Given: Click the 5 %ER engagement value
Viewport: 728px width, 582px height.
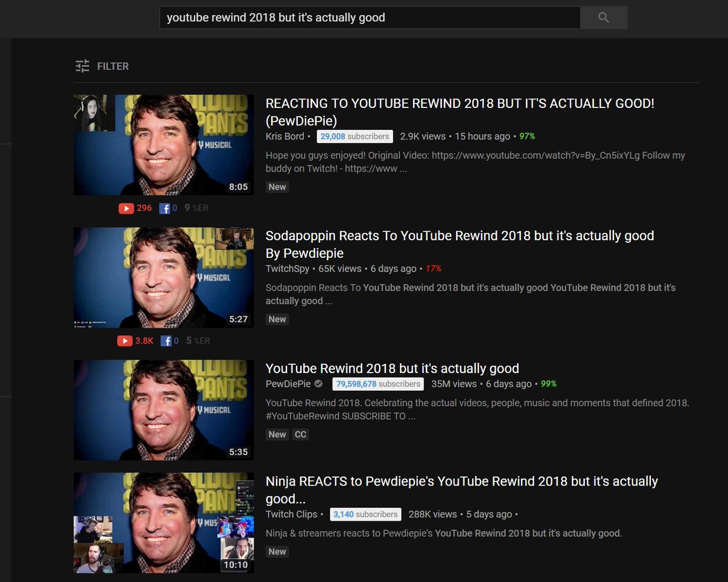Looking at the screenshot, I should (x=198, y=340).
